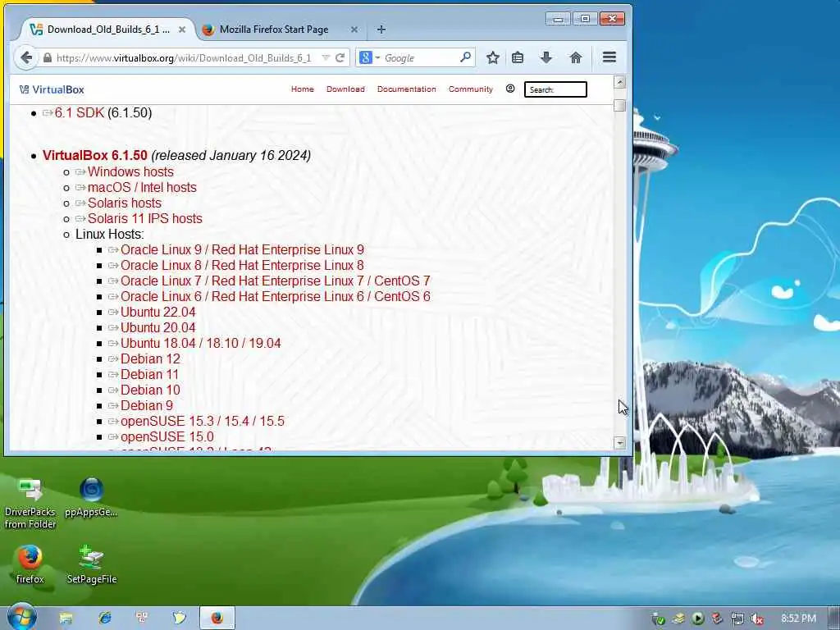Open the Ubuntu 20.04 link
This screenshot has height=630, width=840.
158,327
